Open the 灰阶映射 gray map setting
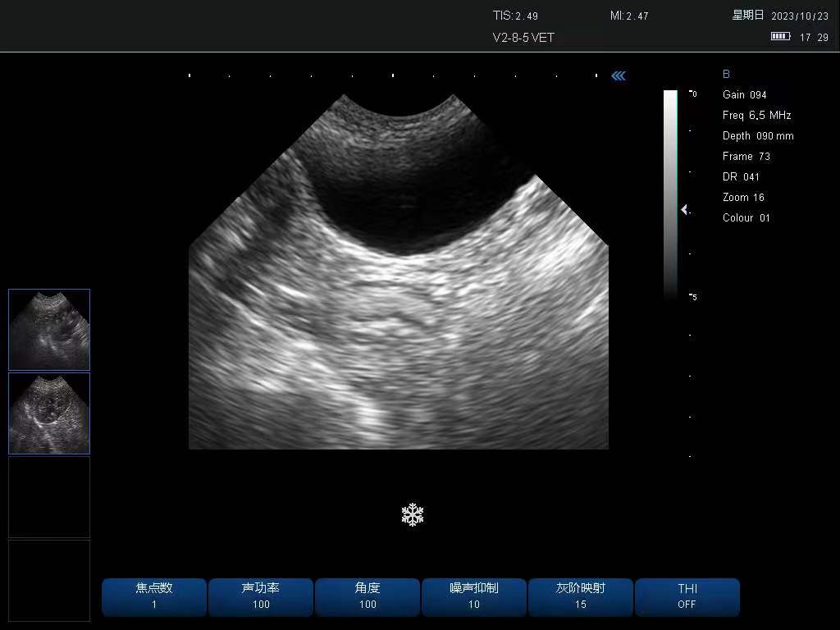This screenshot has width=840, height=630. [581, 596]
